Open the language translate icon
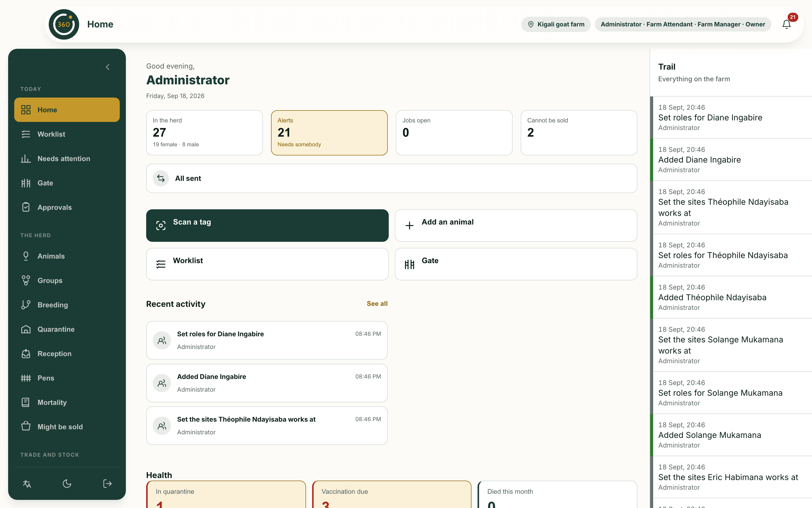The width and height of the screenshot is (812, 508). (27, 484)
